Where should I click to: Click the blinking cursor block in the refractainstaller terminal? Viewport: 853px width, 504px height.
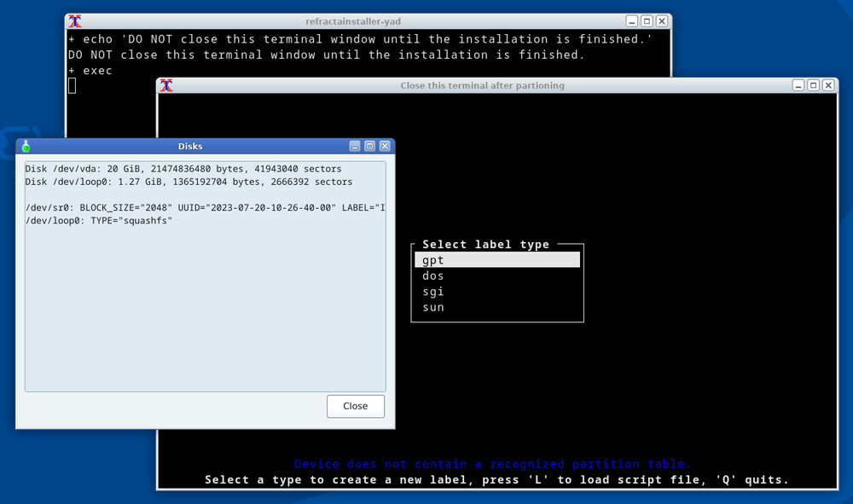(71, 85)
